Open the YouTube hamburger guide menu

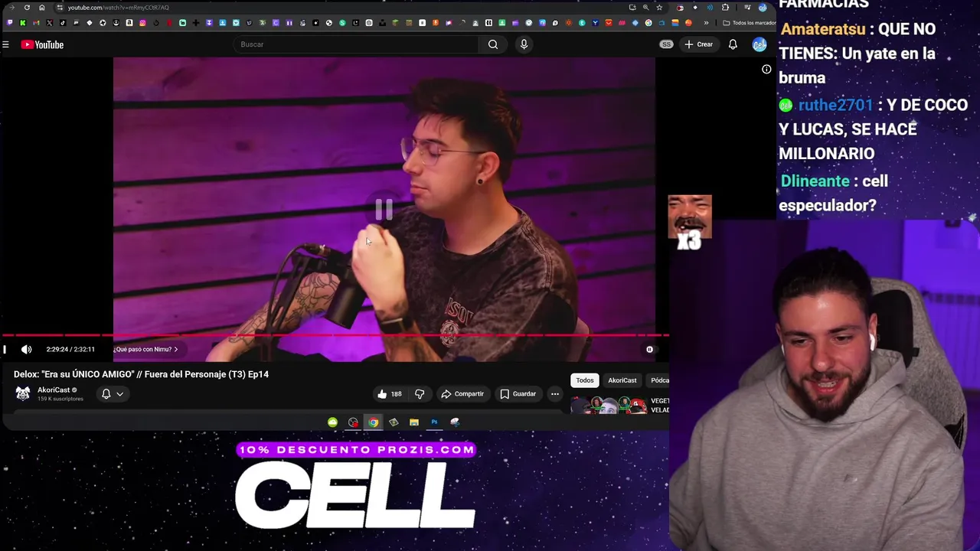tap(5, 44)
